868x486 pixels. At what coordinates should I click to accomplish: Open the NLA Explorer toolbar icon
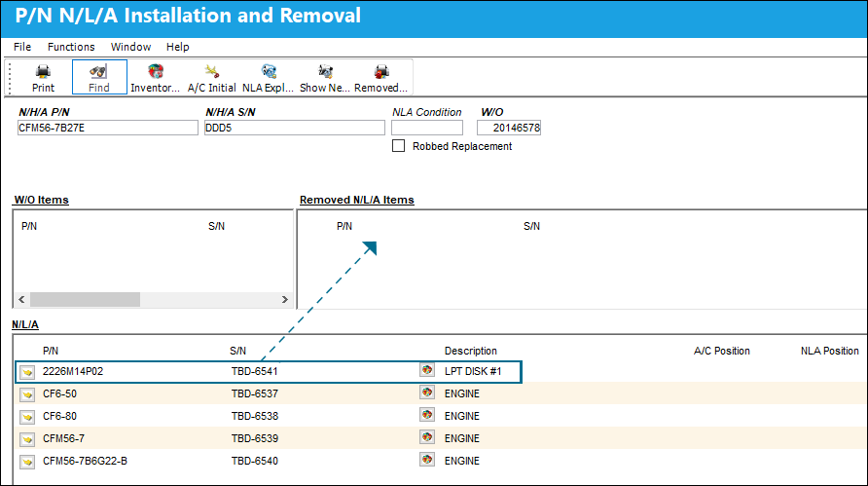coord(269,71)
